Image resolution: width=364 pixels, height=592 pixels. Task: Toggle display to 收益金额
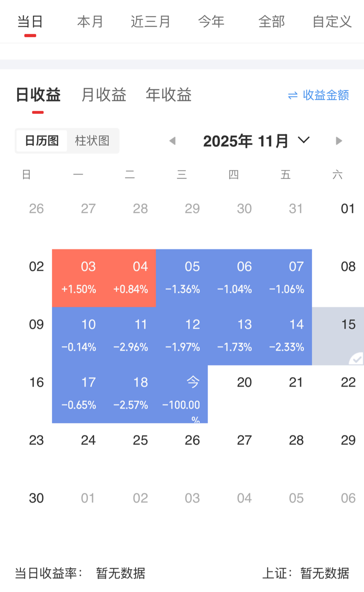point(326,95)
